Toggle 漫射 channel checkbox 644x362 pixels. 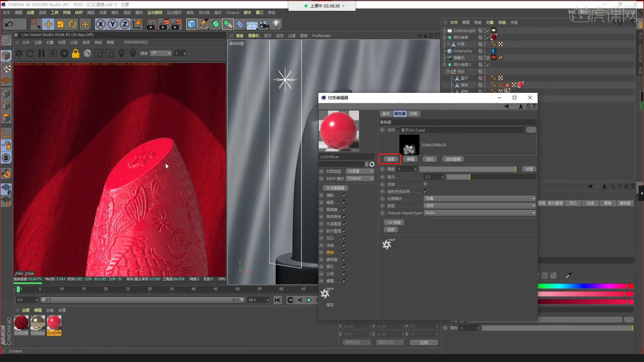coord(344,195)
